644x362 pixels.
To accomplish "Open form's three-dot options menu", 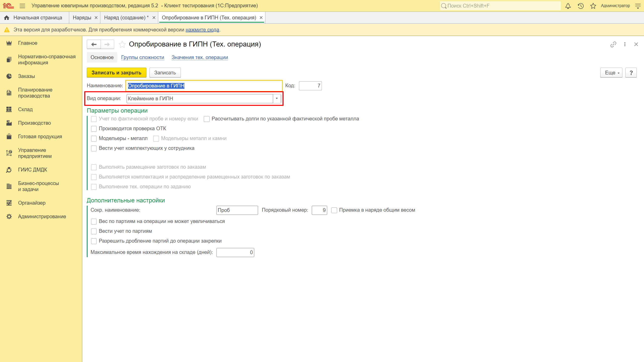I will (x=625, y=44).
